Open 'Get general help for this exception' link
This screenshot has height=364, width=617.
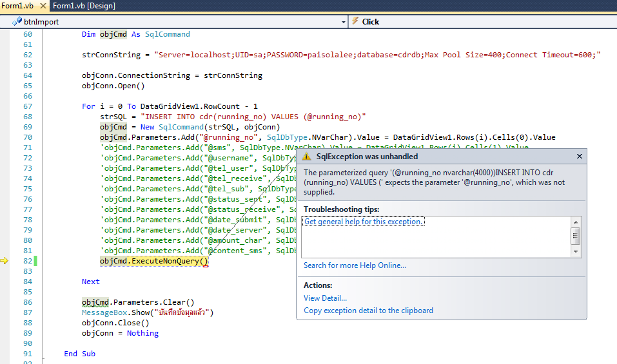click(x=364, y=222)
